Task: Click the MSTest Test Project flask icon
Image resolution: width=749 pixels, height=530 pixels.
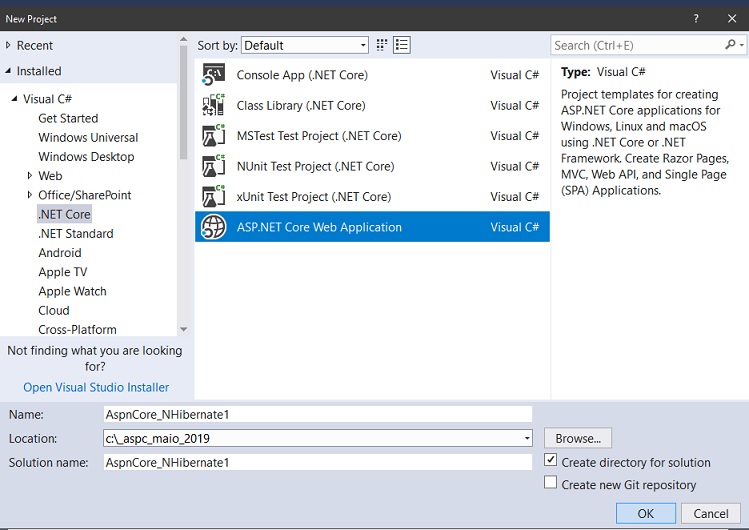Action: [x=213, y=136]
